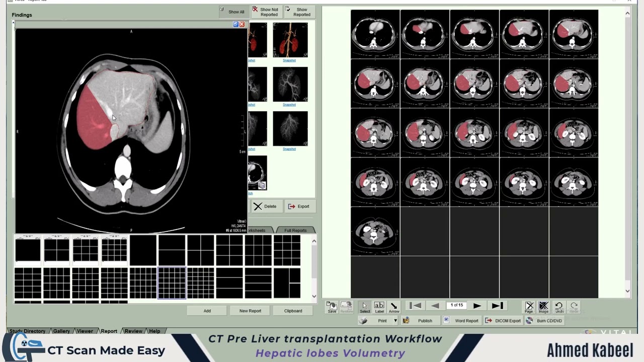Select the Report tab

click(109, 331)
